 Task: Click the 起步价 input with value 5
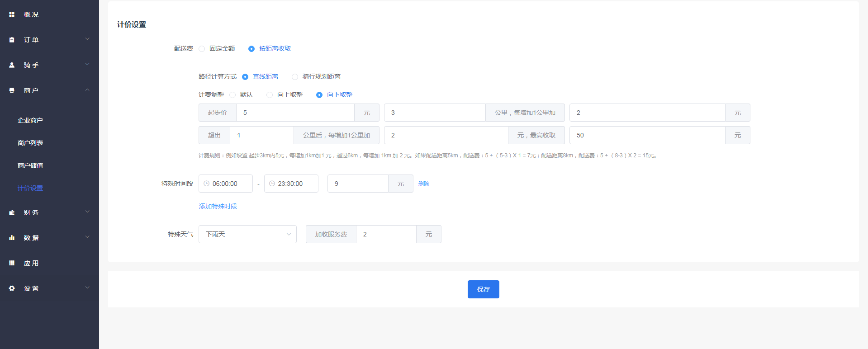click(x=295, y=113)
